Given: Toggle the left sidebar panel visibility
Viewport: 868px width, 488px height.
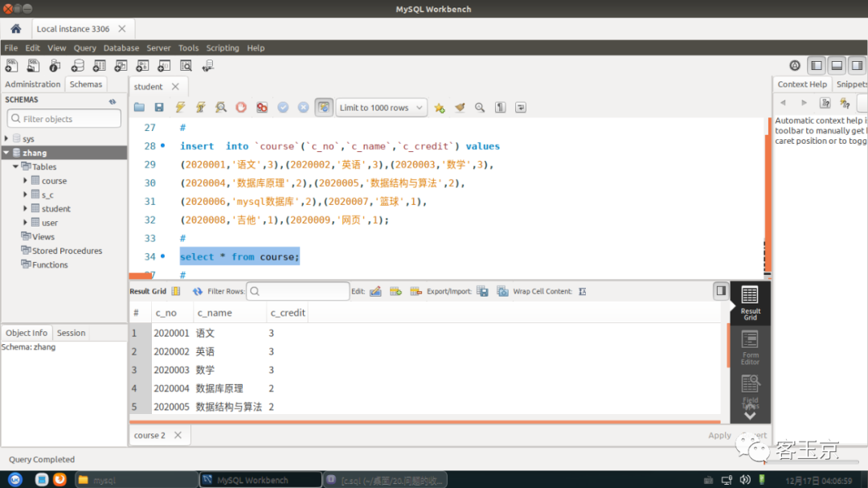Looking at the screenshot, I should coord(817,65).
